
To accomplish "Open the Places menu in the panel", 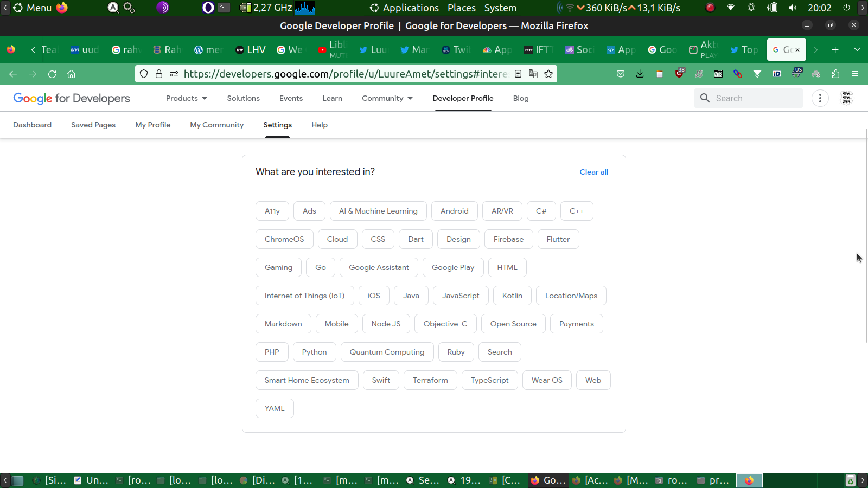I will coord(462,8).
